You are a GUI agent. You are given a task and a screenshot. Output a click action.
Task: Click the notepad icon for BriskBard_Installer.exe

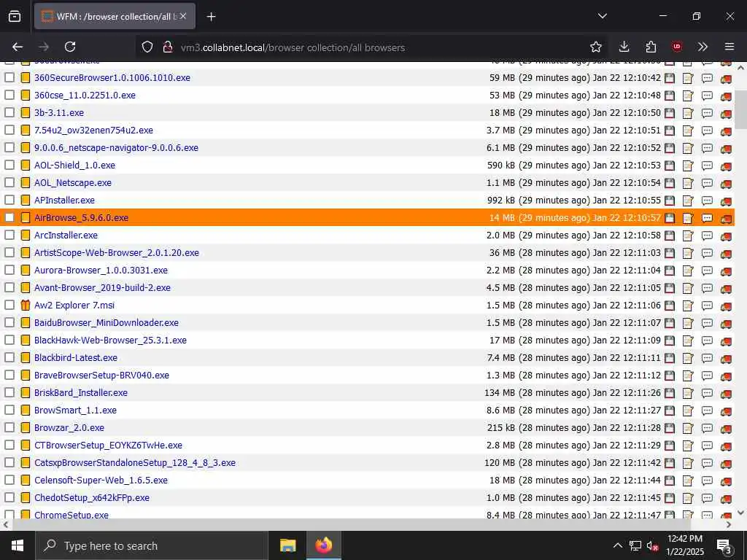[688, 393]
